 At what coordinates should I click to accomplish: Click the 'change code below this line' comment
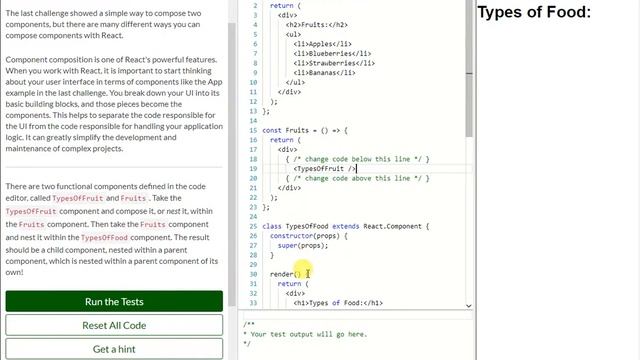click(357, 159)
